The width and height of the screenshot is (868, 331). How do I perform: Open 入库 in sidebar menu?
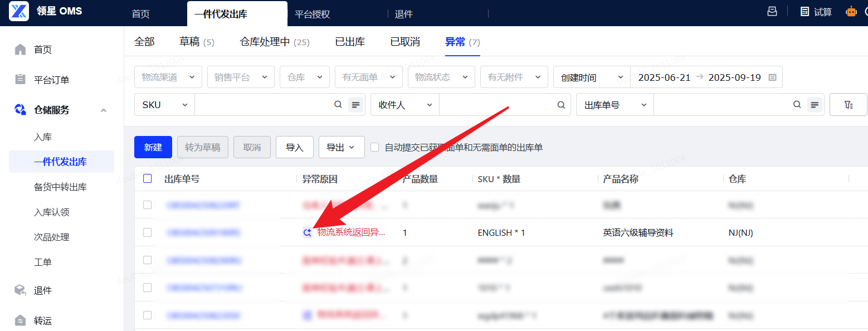43,137
